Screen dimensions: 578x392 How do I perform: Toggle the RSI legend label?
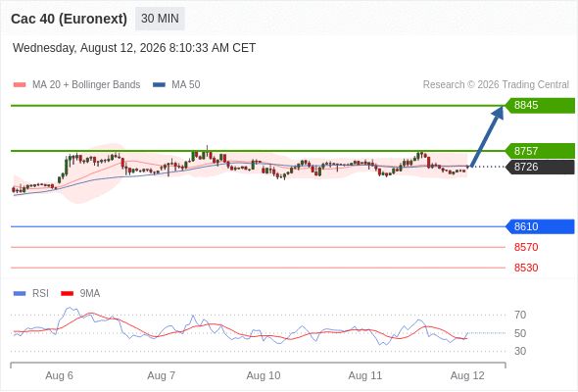click(x=40, y=294)
